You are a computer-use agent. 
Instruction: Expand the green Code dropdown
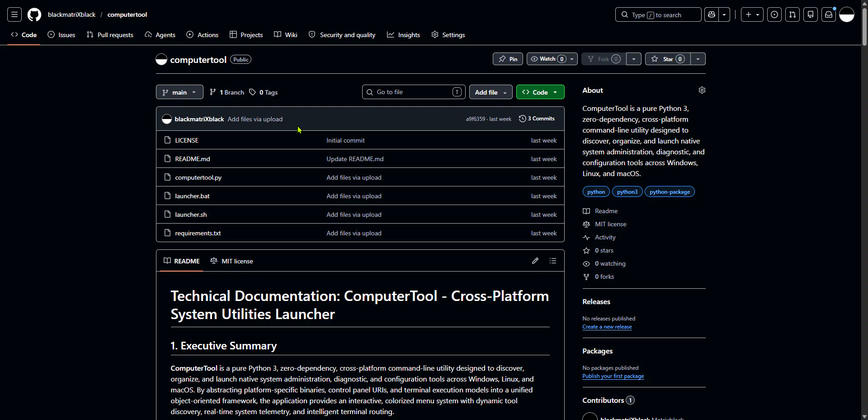point(540,92)
